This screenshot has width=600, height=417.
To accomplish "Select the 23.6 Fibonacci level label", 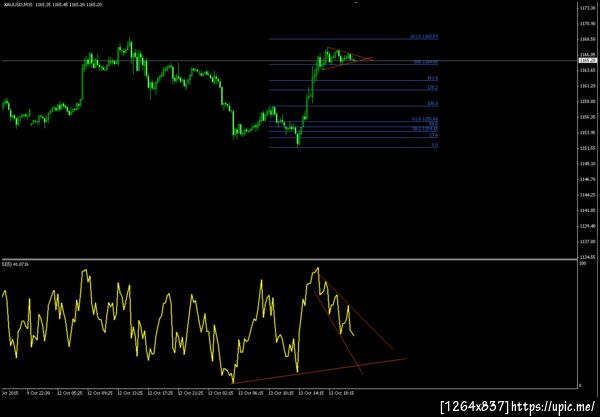I will 434,135.
